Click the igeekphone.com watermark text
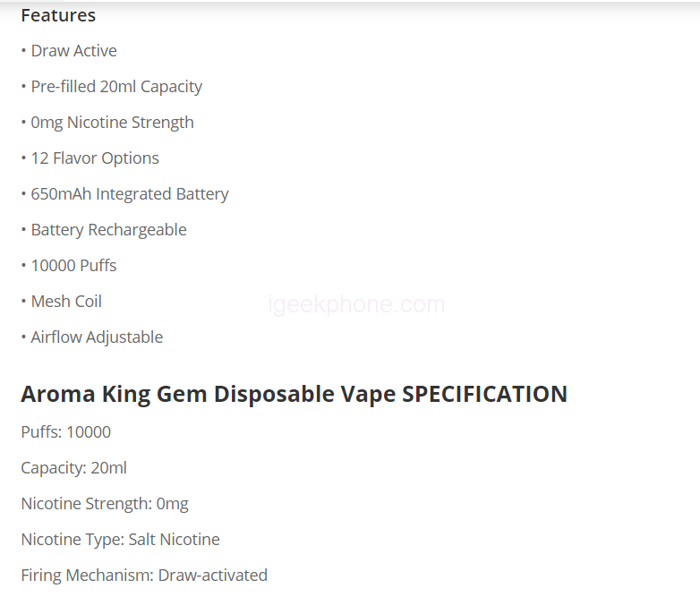700x597 pixels. pos(356,304)
